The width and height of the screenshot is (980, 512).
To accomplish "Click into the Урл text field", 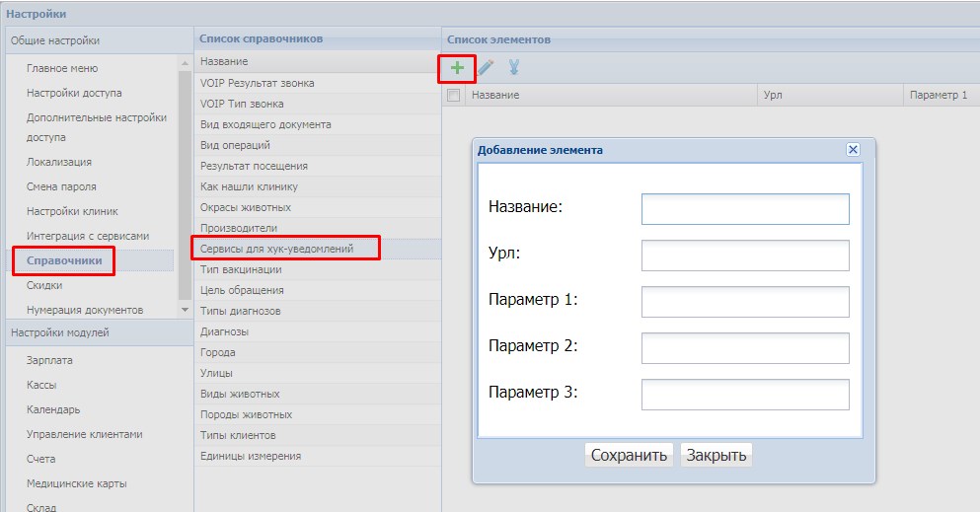I will coord(745,256).
